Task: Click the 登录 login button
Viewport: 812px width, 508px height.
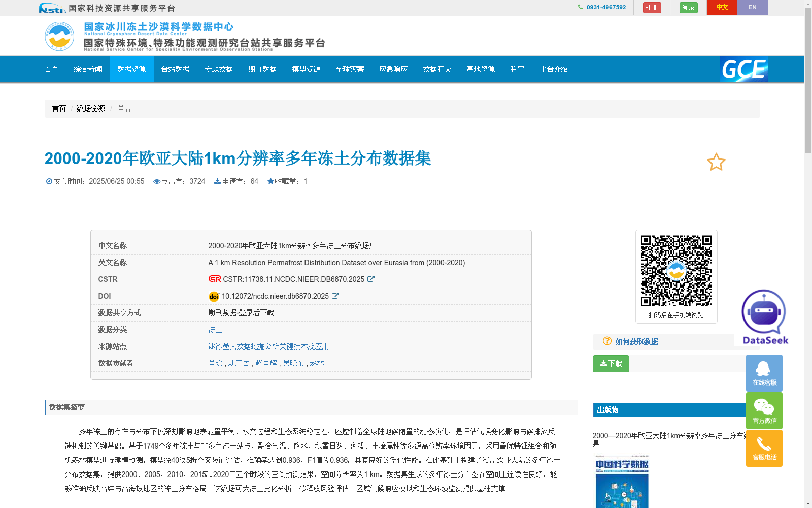Action: [x=689, y=8]
